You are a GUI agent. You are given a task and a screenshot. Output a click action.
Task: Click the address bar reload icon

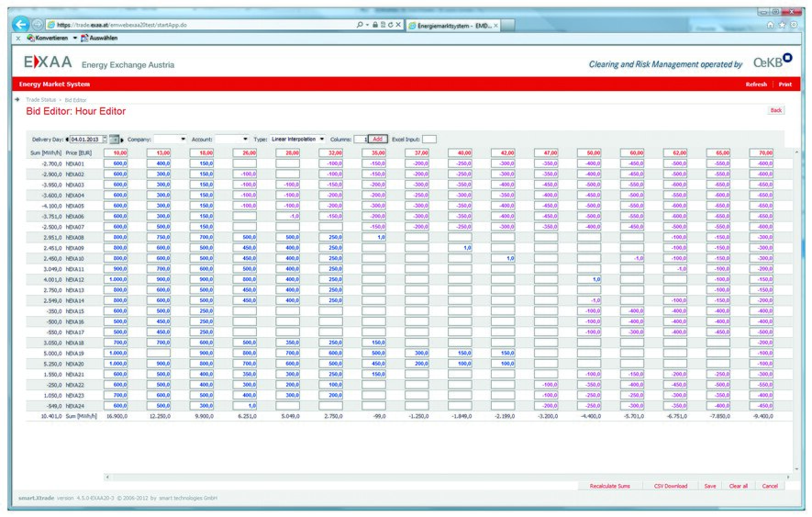388,25
